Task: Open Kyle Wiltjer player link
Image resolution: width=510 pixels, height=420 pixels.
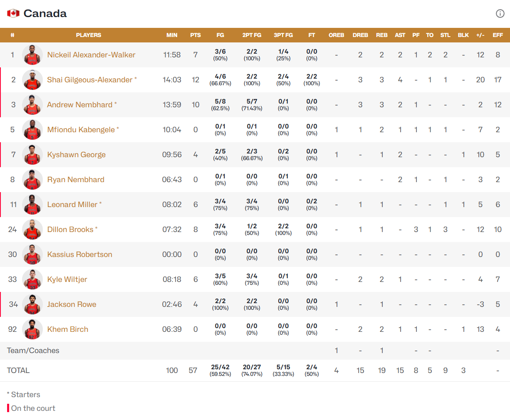Action: [67, 279]
